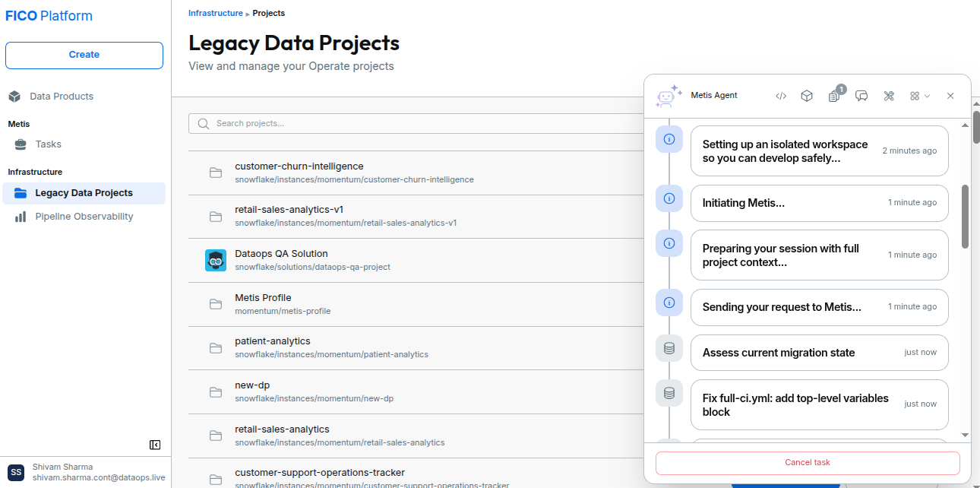Open the chat conversations icon in Metis Agent
Screen dimensions: 980x488
pyautogui.click(x=861, y=96)
